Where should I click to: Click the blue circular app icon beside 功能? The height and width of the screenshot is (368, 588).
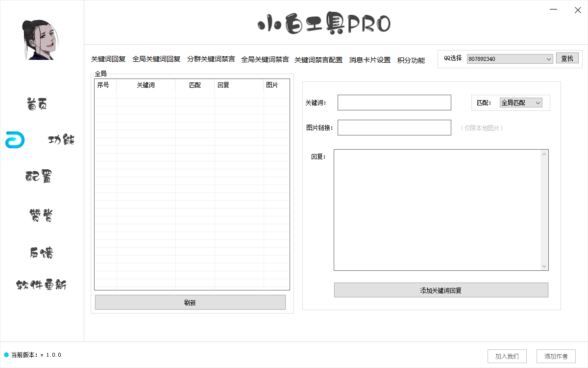coord(14,139)
